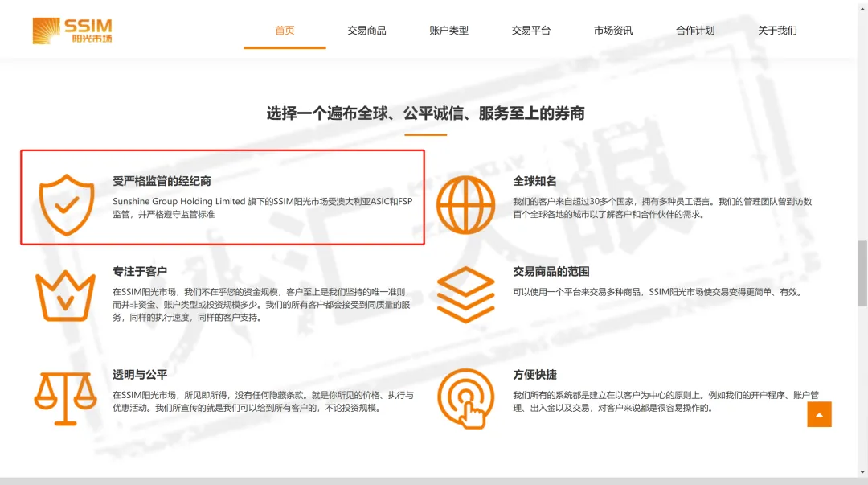This screenshot has width=868, height=485.
Task: Click the crown icon for 专注于客户
Action: (65, 295)
